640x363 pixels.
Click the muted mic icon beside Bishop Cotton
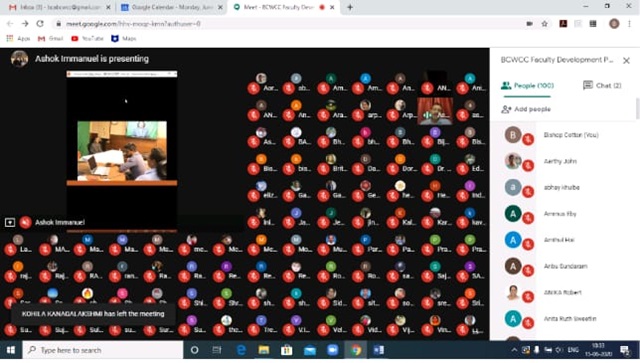click(x=528, y=139)
